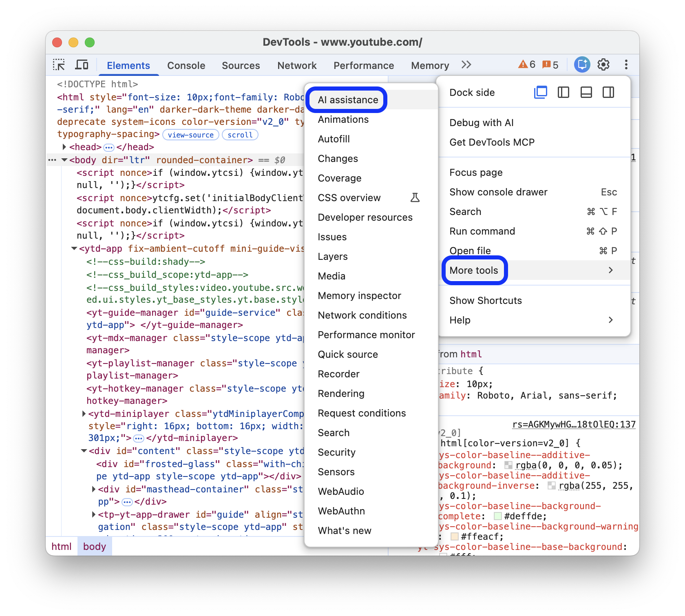
Task: Open the More tools submenu item
Action: pyautogui.click(x=533, y=270)
